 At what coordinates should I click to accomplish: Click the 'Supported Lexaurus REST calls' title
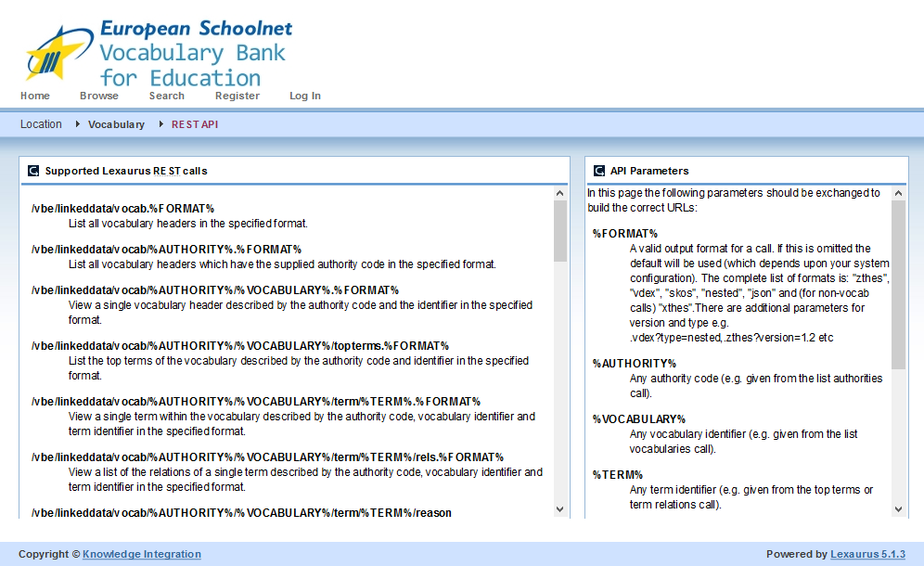tap(126, 171)
